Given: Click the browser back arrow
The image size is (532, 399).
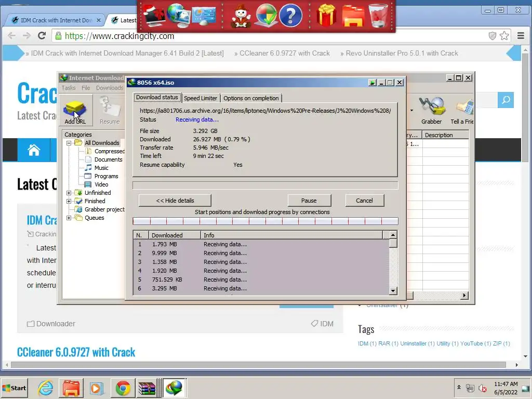Looking at the screenshot, I should click(11, 36).
